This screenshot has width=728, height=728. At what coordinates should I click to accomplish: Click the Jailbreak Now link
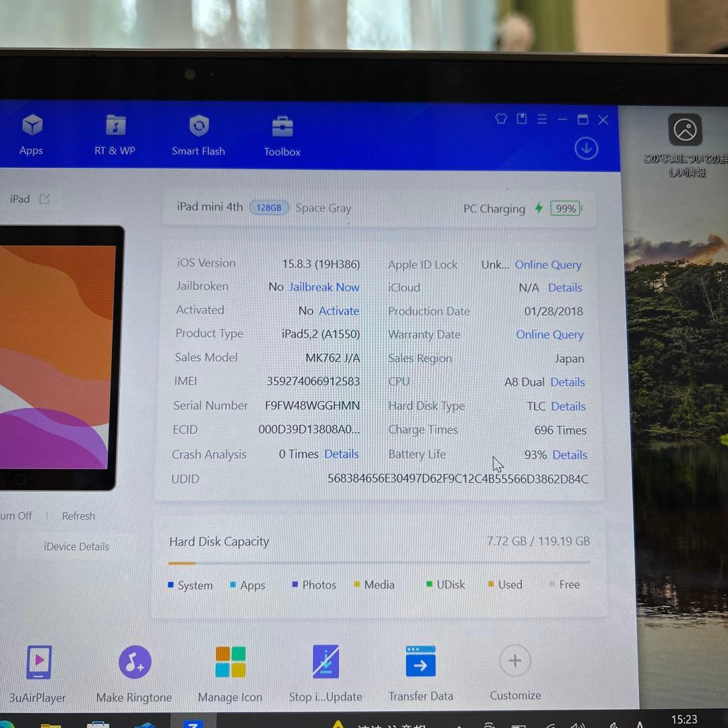(x=324, y=287)
